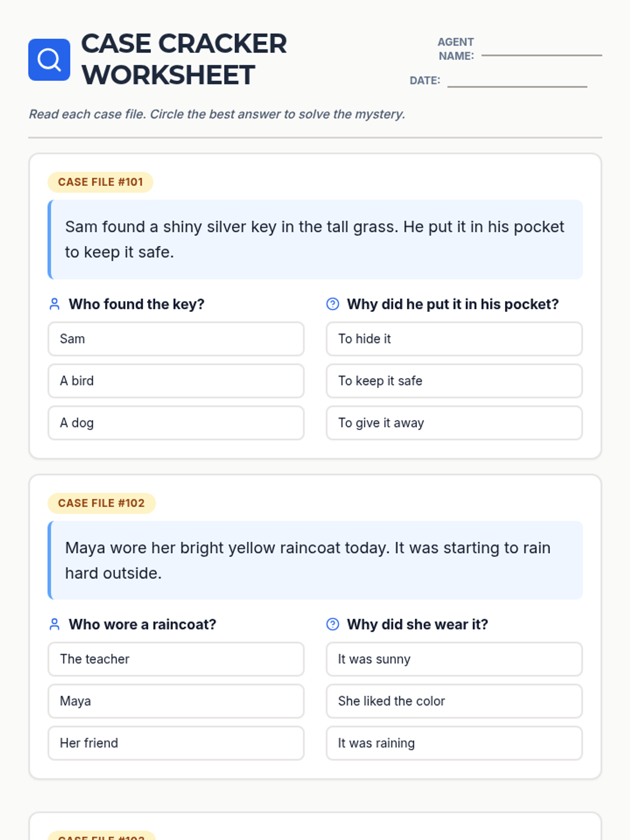Pick the 'A dog' answer option

click(x=176, y=423)
